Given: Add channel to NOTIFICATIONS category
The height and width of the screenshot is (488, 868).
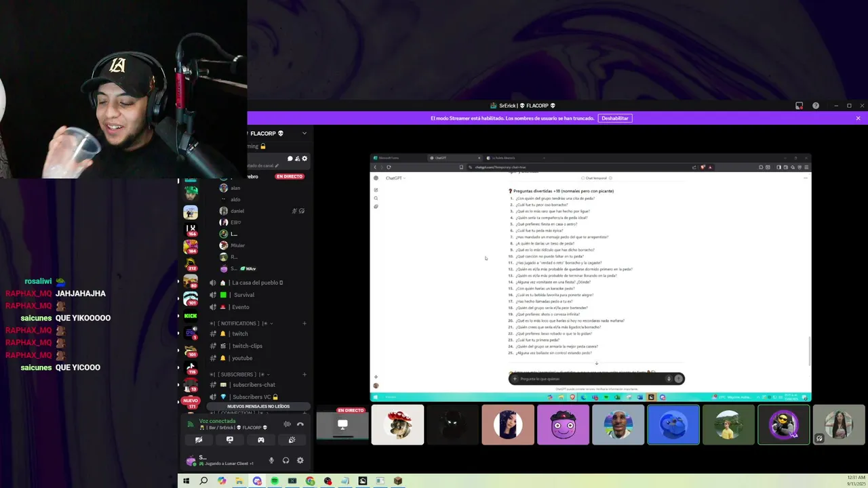Looking at the screenshot, I should point(304,323).
